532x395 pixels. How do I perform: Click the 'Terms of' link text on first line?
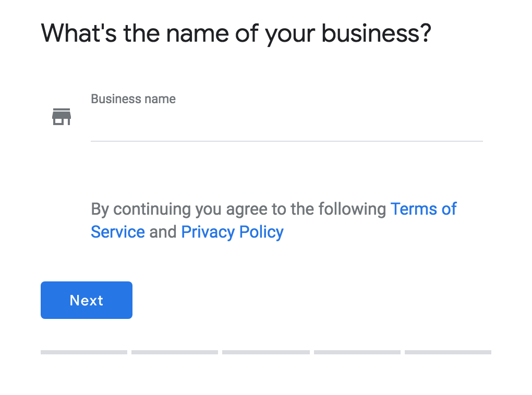pos(424,209)
